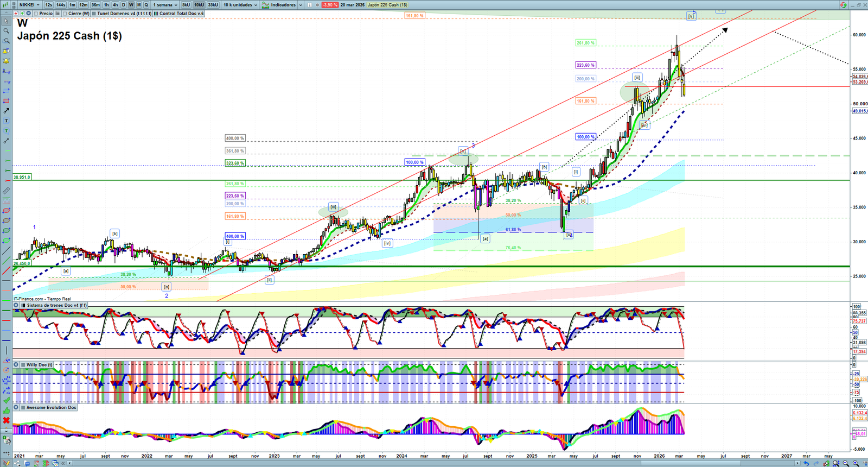This screenshot has width=868, height=467.
Task: Select the segment line tool with endpoints
Action: pyautogui.click(x=6, y=141)
